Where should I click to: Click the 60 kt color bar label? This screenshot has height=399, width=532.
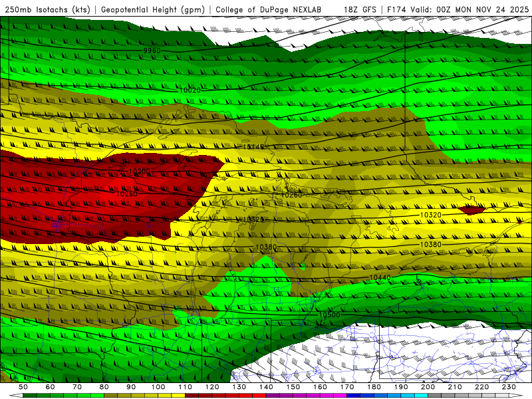click(51, 387)
